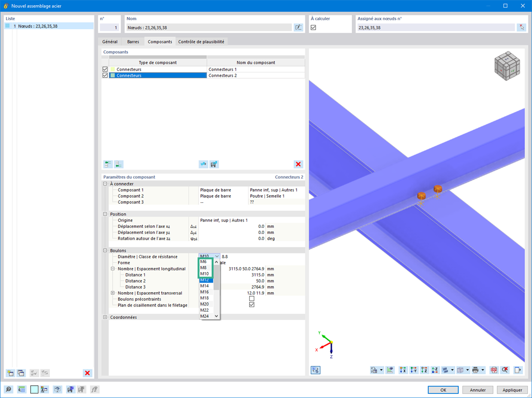The height and width of the screenshot is (398, 532).
Task: Delete component with red X in Composants
Action: coord(298,165)
